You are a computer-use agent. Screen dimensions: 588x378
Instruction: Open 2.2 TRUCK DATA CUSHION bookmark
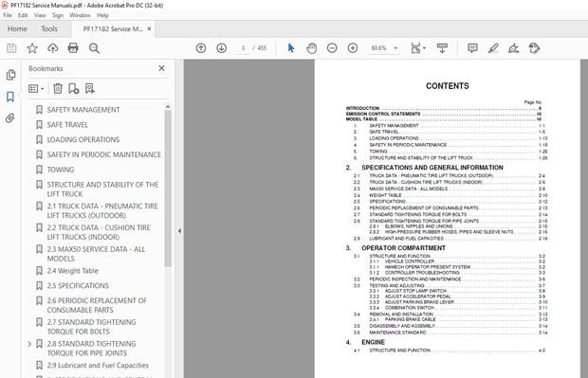click(x=99, y=232)
